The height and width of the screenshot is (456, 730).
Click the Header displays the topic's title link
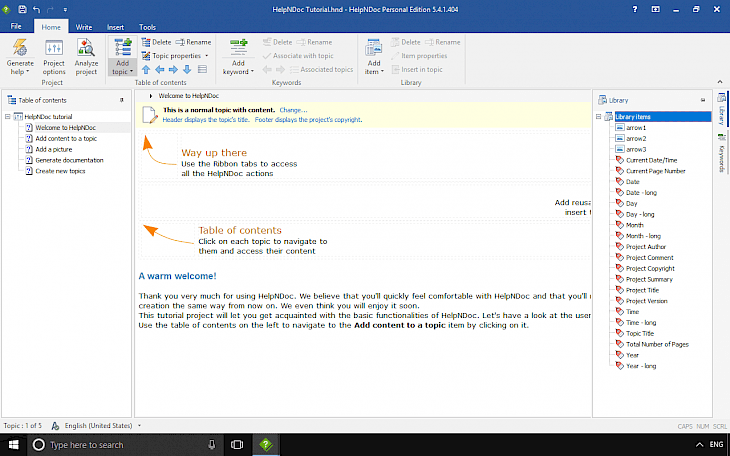pos(206,120)
